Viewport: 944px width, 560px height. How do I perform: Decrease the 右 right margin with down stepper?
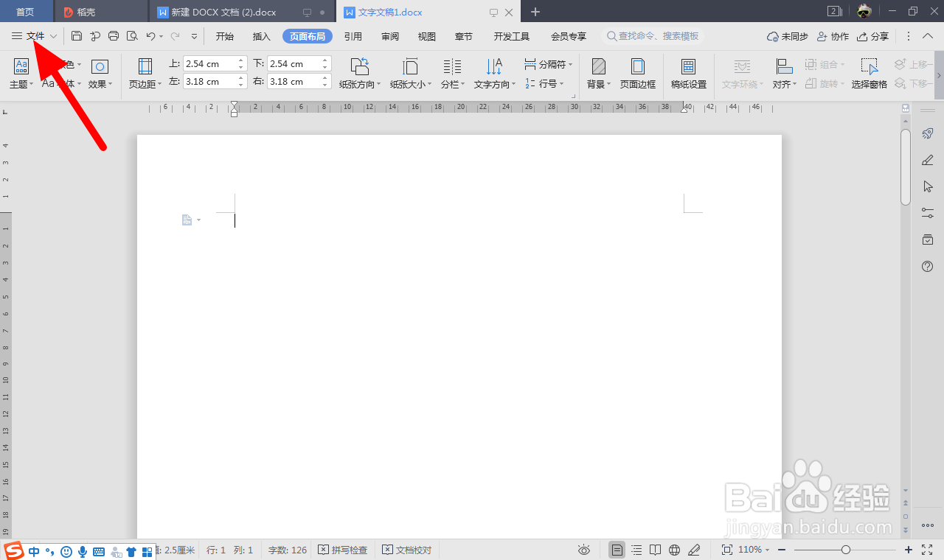pyautogui.click(x=325, y=85)
